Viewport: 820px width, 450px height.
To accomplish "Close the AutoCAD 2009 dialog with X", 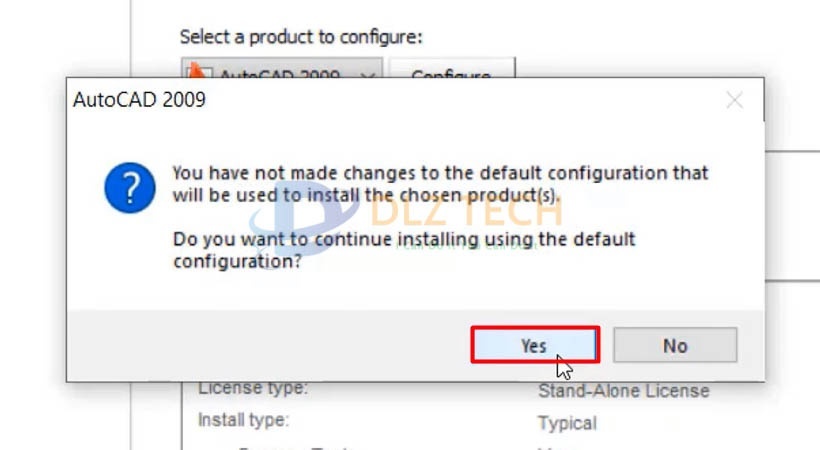I will click(735, 100).
